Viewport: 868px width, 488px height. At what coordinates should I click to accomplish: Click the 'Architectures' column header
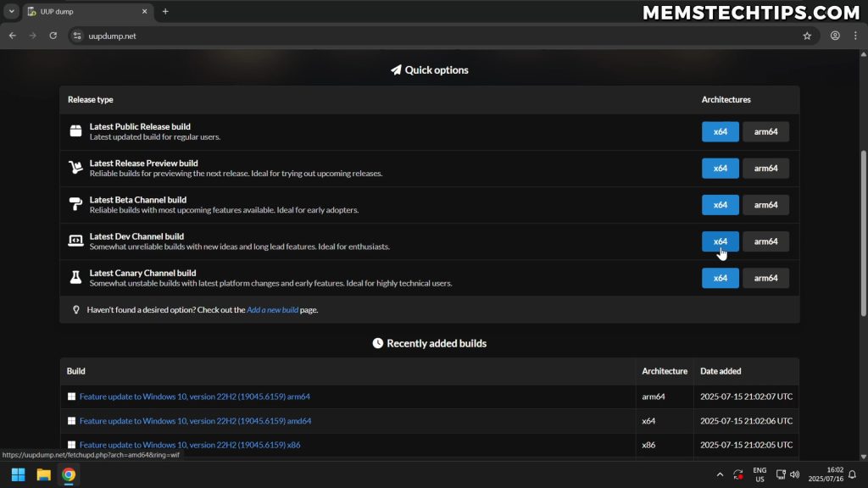[x=726, y=100]
